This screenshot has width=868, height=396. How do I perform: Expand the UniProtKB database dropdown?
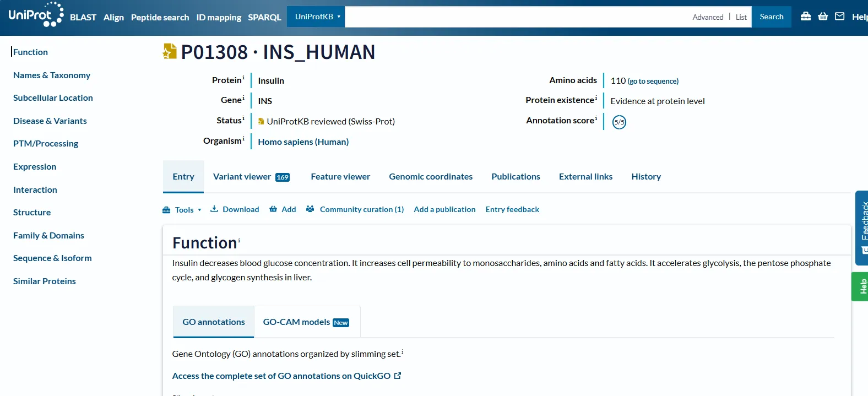317,17
